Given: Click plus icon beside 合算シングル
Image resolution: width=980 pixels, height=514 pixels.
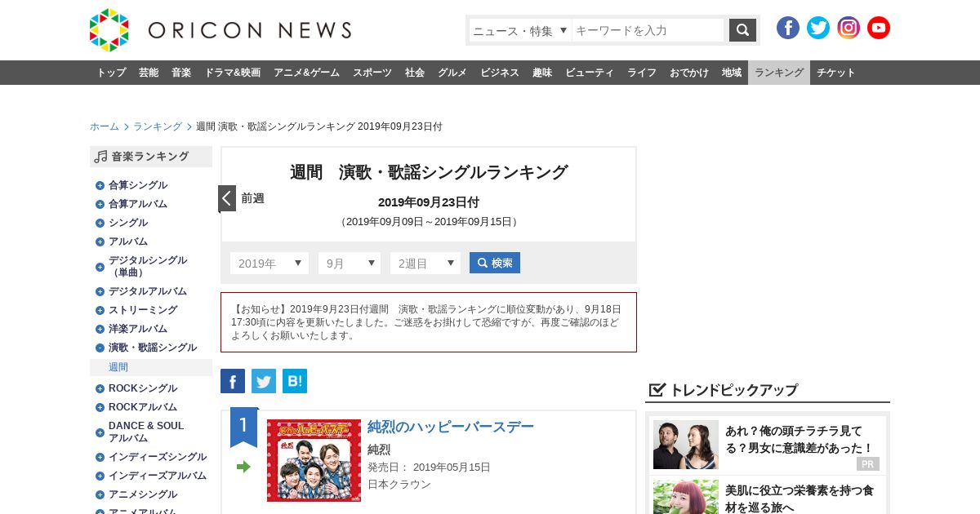Looking at the screenshot, I should point(100,185).
